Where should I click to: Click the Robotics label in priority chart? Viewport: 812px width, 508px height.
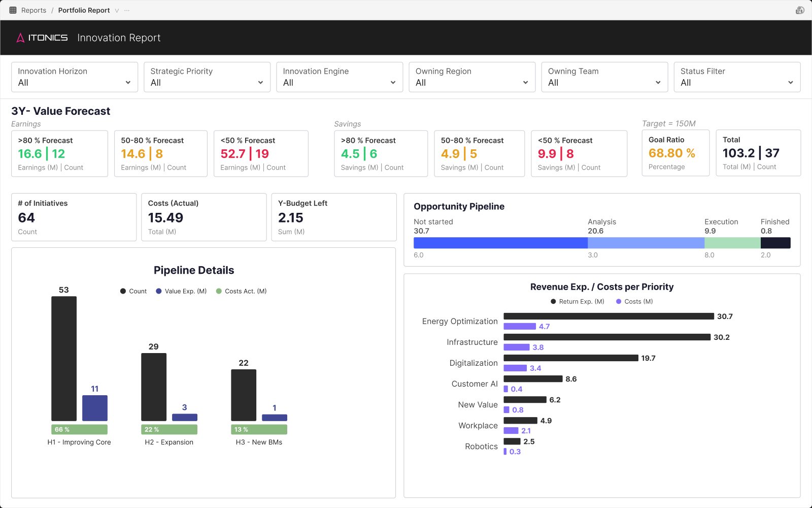coord(481,447)
